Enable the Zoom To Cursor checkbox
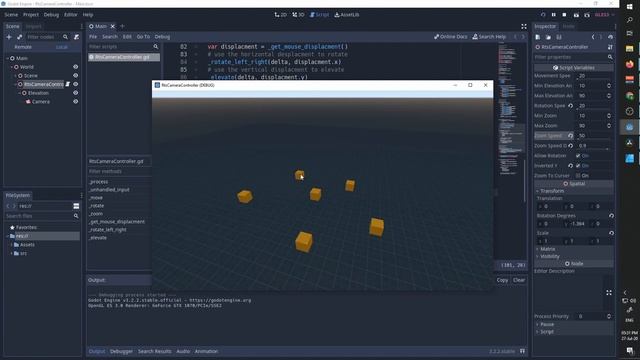Viewport: 640px width, 360px height. [x=578, y=176]
